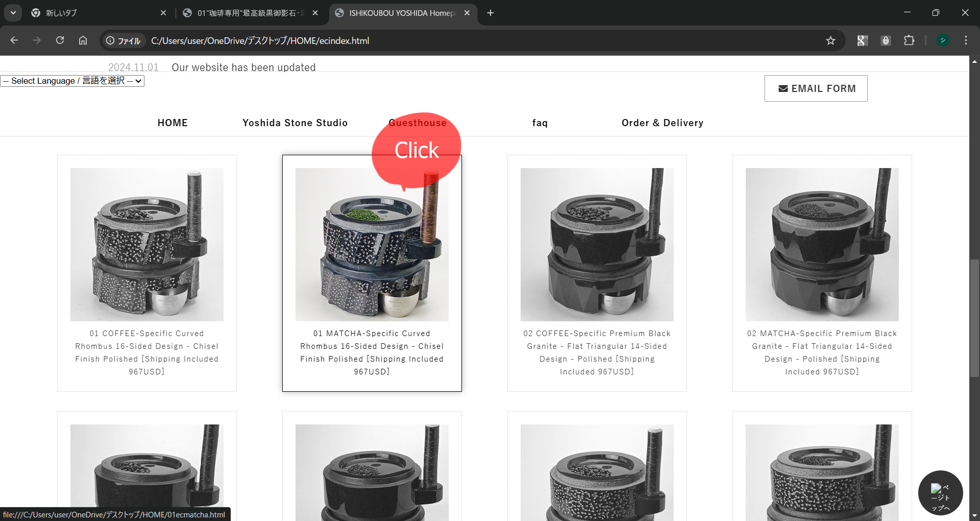Open the Yoshida Stone Studio menu item
Image resolution: width=980 pixels, height=521 pixels.
[295, 123]
